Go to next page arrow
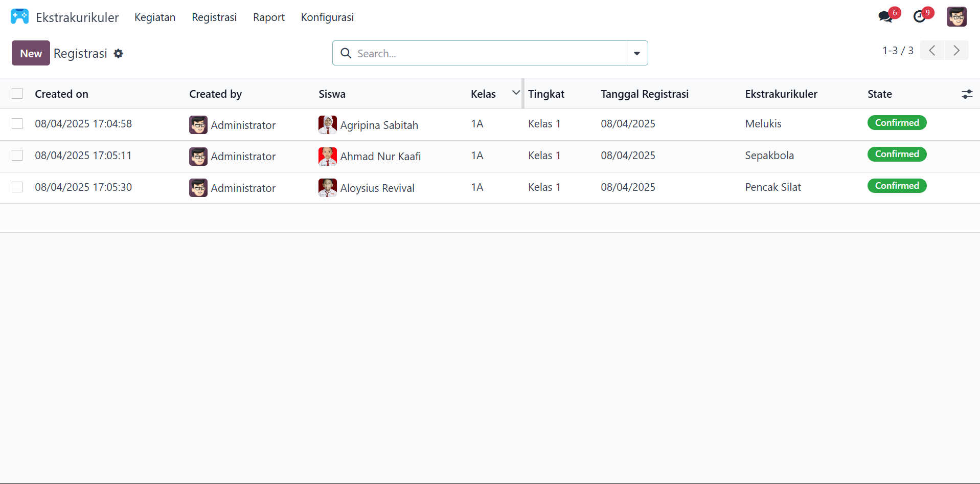This screenshot has width=980, height=484. 956,51
